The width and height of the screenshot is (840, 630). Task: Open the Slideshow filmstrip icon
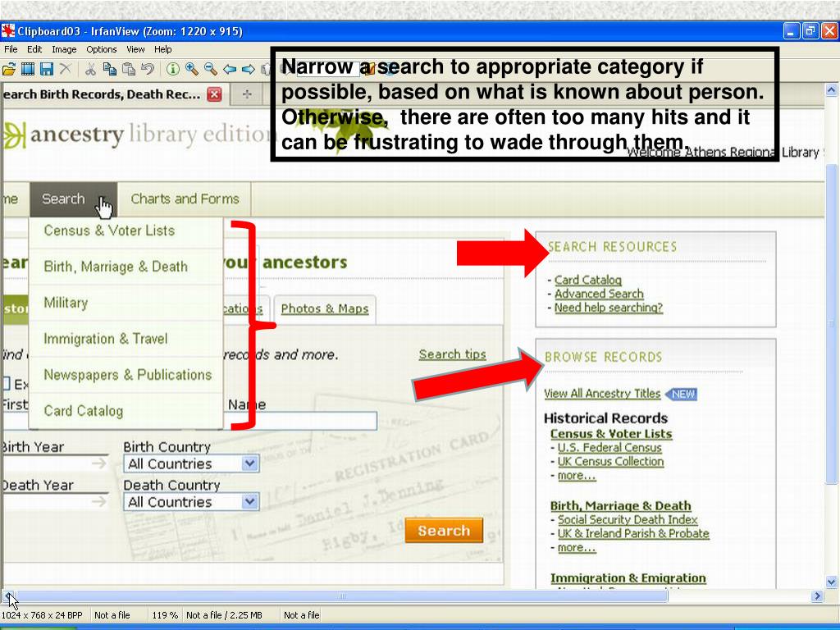pos(27,69)
